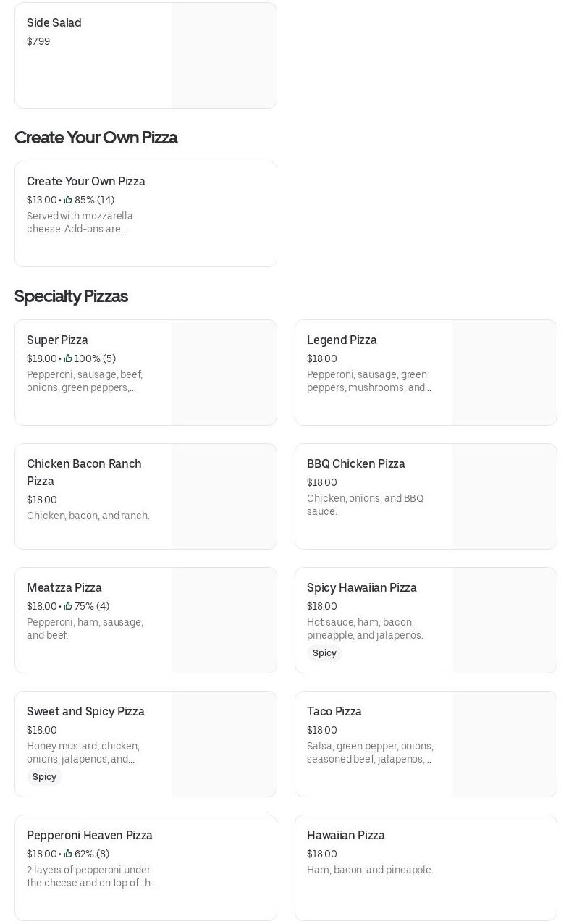Click the Side Salad image thumbnail
The width and height of the screenshot is (582, 924).
[224, 56]
